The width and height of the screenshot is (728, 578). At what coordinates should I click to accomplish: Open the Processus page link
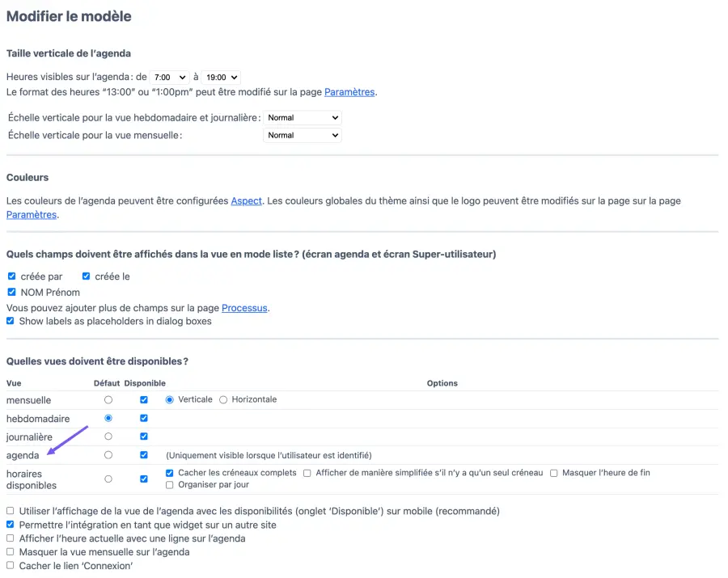pyautogui.click(x=245, y=308)
